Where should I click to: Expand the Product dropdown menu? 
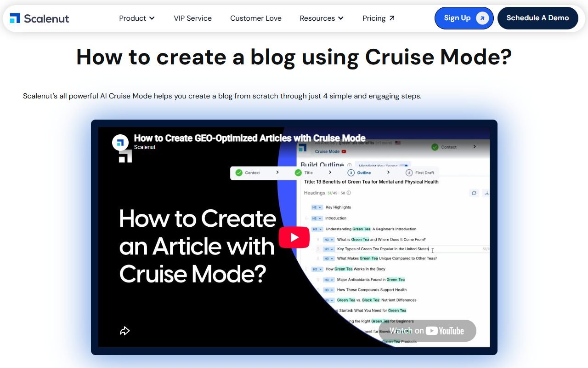(137, 18)
